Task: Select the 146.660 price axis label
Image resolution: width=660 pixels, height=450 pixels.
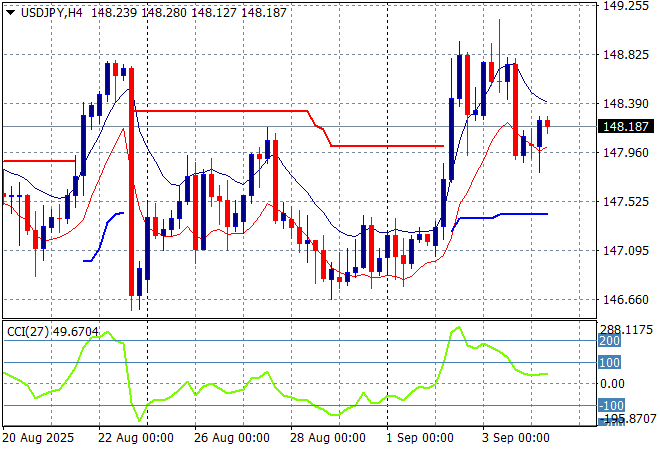Action: pos(626,300)
